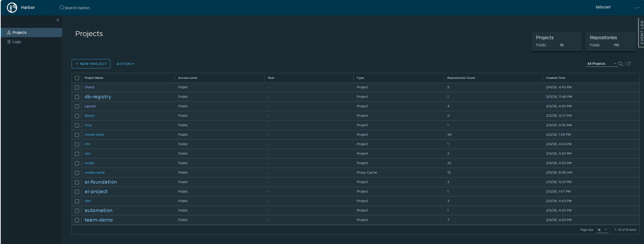Click the Proxy Cache type cell
644x244 pixels.
point(367,172)
